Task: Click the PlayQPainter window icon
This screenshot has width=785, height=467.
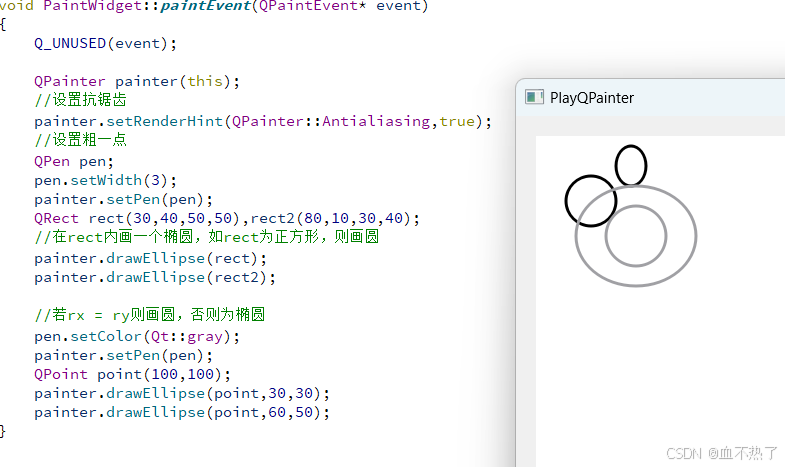Action: coord(534,97)
